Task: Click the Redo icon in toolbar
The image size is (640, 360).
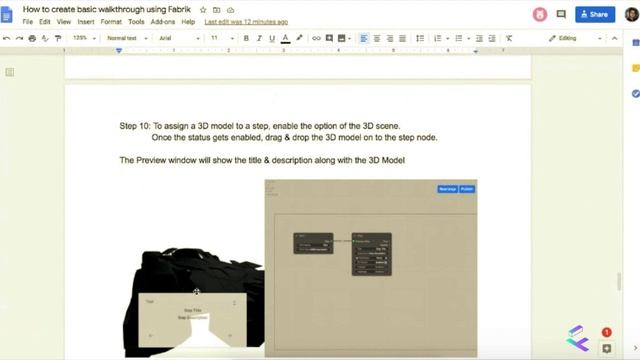Action: pos(19,38)
